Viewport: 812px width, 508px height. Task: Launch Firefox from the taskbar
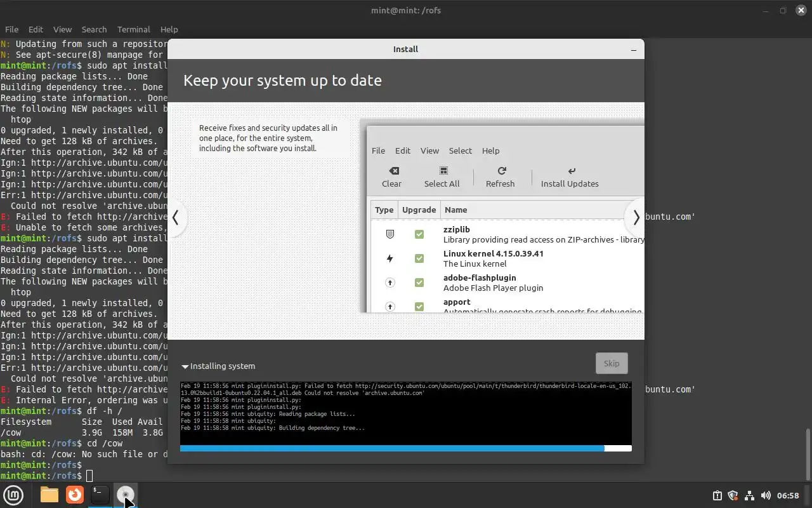pyautogui.click(x=75, y=495)
